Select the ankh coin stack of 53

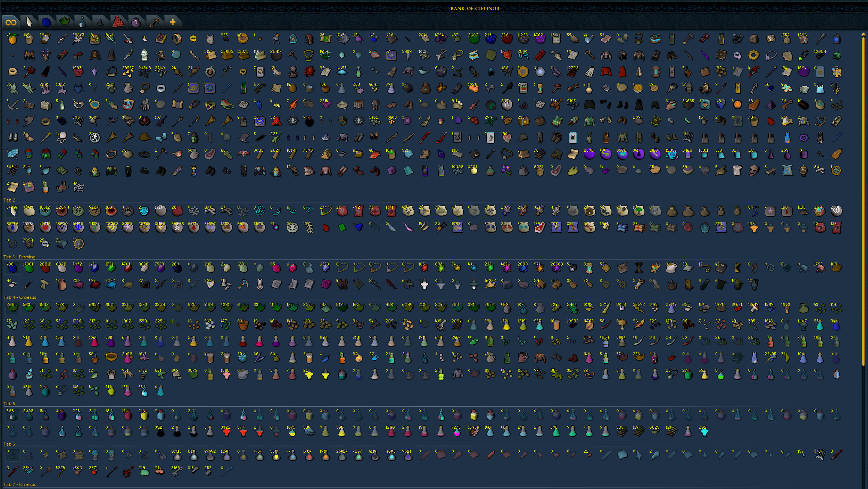pyautogui.click(x=78, y=244)
